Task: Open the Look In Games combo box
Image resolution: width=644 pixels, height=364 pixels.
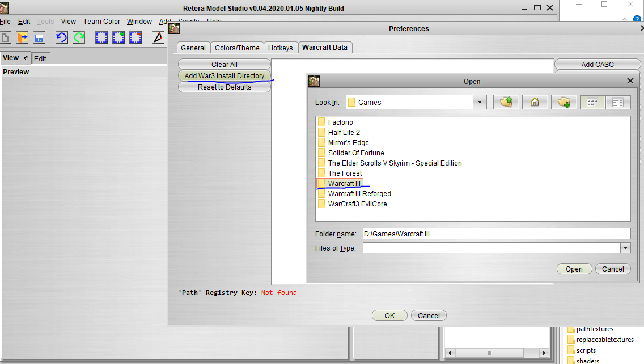Action: coord(416,102)
